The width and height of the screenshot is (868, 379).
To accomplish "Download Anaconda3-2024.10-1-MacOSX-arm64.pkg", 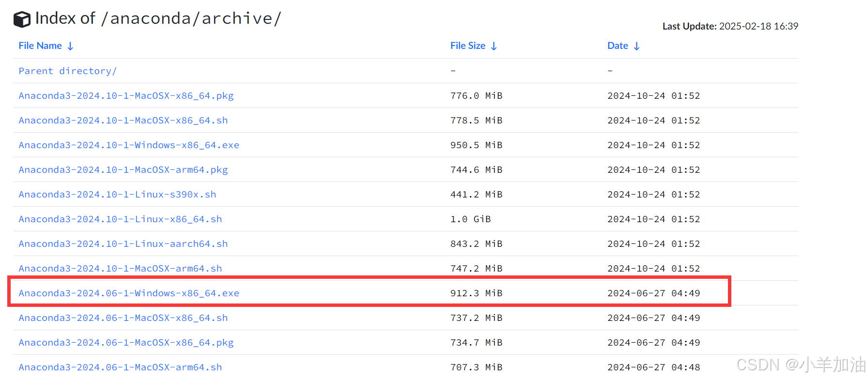I will click(x=123, y=170).
